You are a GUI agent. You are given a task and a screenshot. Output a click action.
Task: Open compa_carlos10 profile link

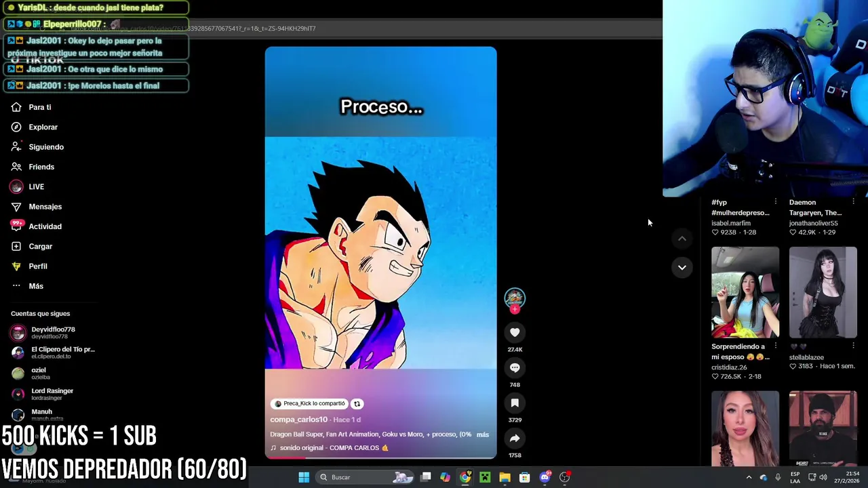point(298,420)
